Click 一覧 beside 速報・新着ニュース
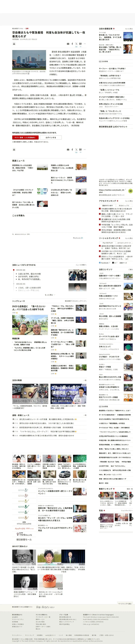 click(85, 415)
